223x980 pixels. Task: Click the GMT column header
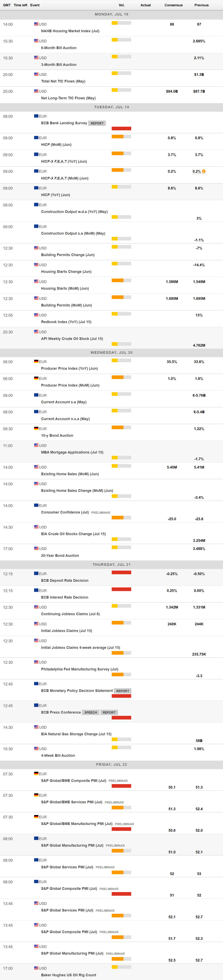point(7,5)
